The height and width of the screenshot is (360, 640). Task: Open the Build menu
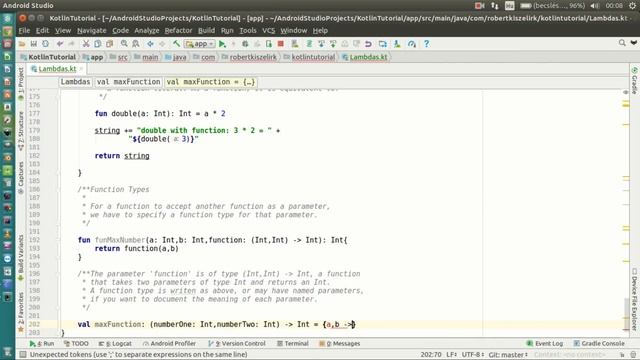click(x=206, y=31)
